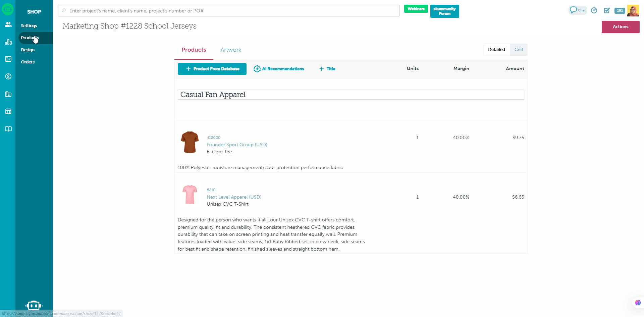
Task: Open the companies building icon in sidebar
Action: (8, 94)
